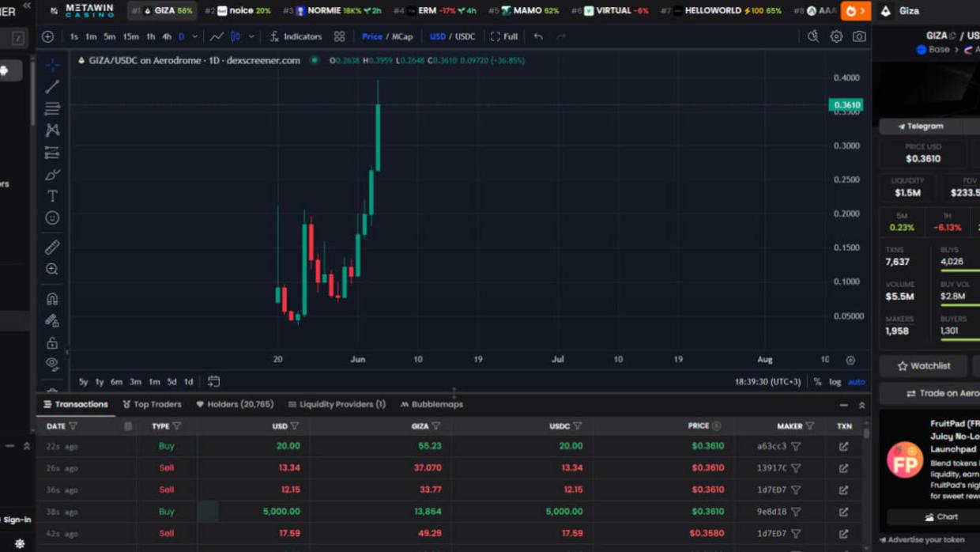Collapse the transactions panel with double chevron

click(861, 405)
